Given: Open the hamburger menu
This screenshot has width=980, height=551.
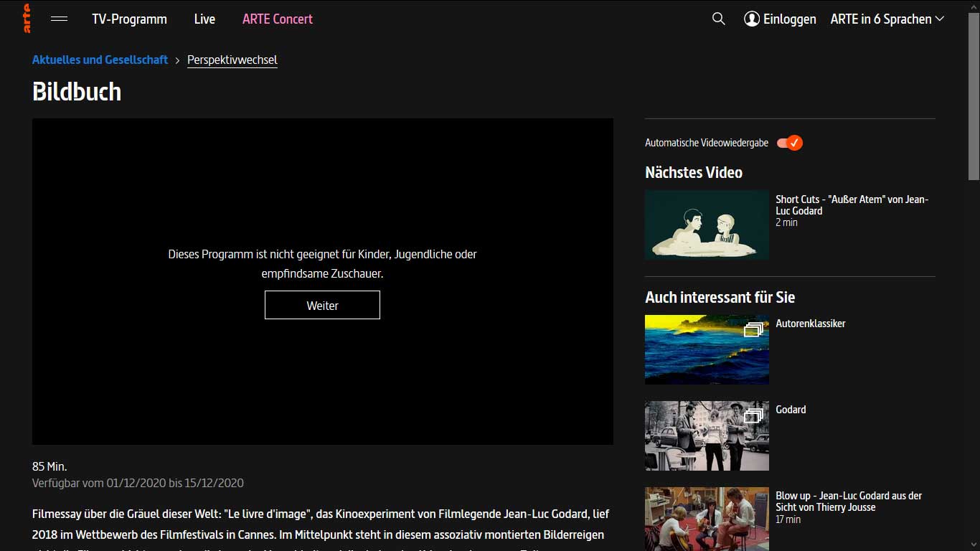Looking at the screenshot, I should (60, 19).
